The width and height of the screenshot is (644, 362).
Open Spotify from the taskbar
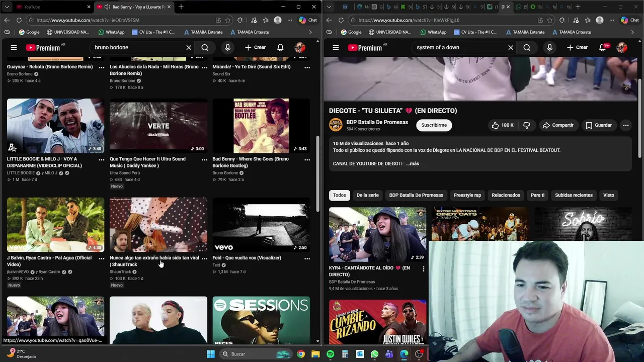[330, 354]
